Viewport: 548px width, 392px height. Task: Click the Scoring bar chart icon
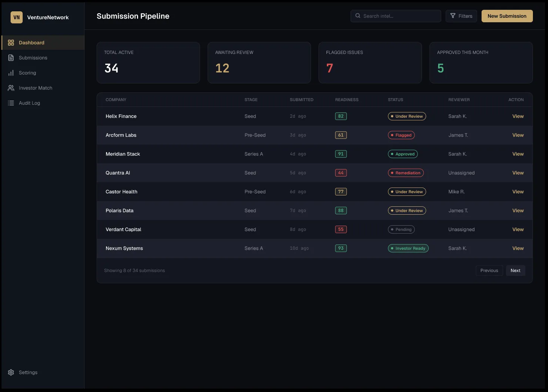point(11,73)
